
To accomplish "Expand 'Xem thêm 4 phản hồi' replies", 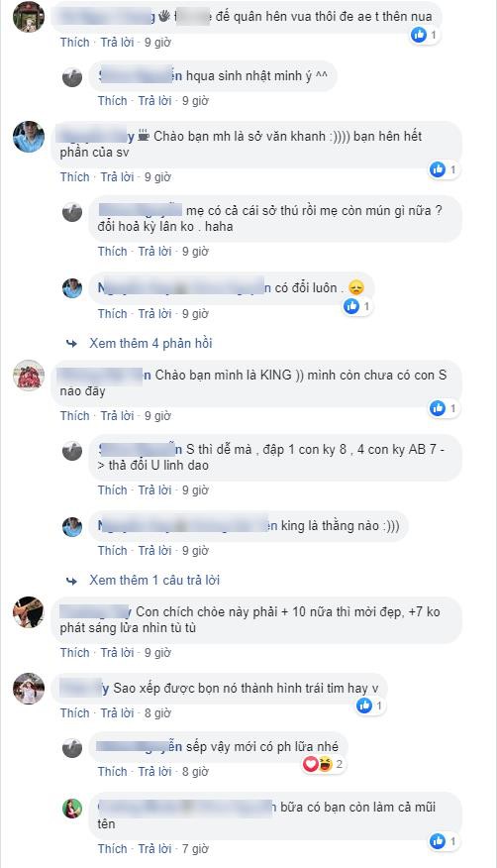I will (150, 343).
